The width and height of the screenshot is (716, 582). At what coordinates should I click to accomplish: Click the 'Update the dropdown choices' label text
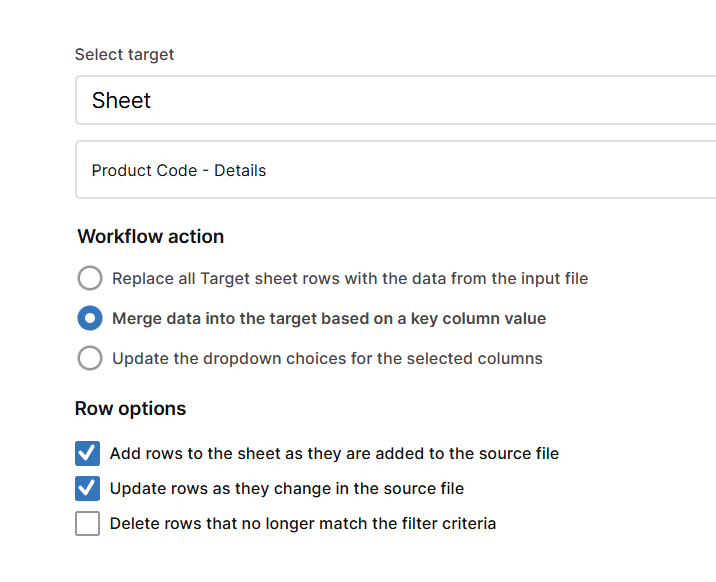coord(327,358)
